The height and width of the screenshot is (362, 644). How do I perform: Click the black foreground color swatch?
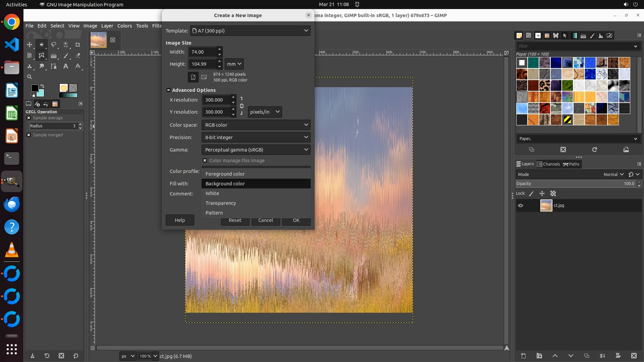(34, 88)
